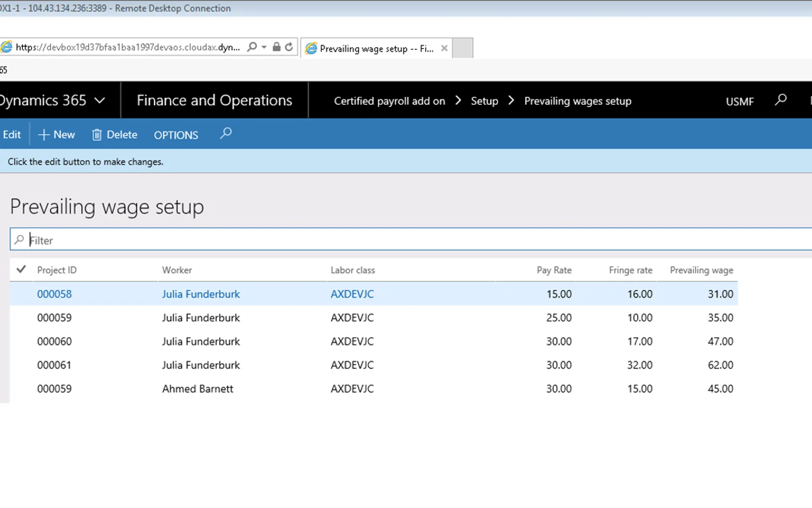812x508 pixels.
Task: Delete the selected record
Action: 115,135
